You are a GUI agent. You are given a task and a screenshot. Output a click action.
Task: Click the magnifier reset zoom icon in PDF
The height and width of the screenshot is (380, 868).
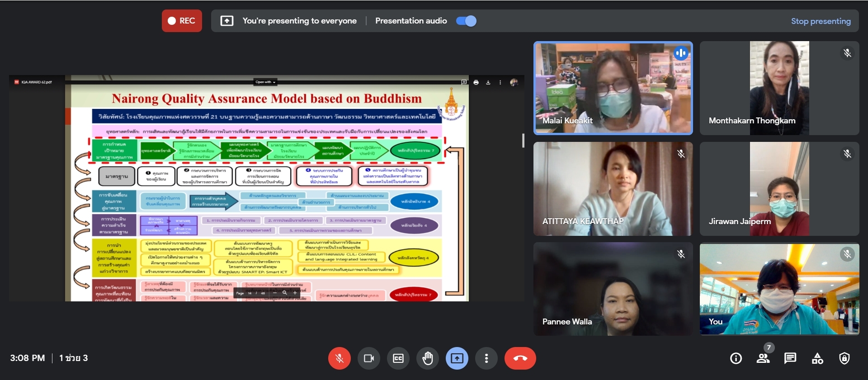(x=285, y=293)
